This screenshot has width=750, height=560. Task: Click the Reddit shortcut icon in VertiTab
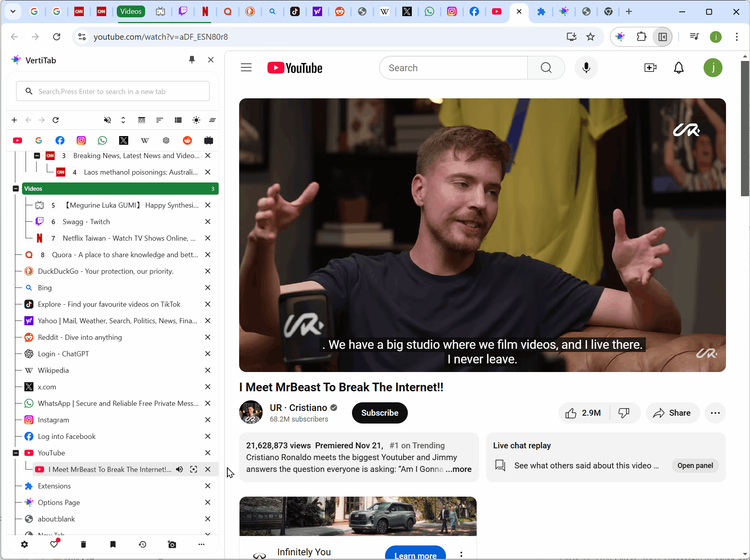coord(187,140)
